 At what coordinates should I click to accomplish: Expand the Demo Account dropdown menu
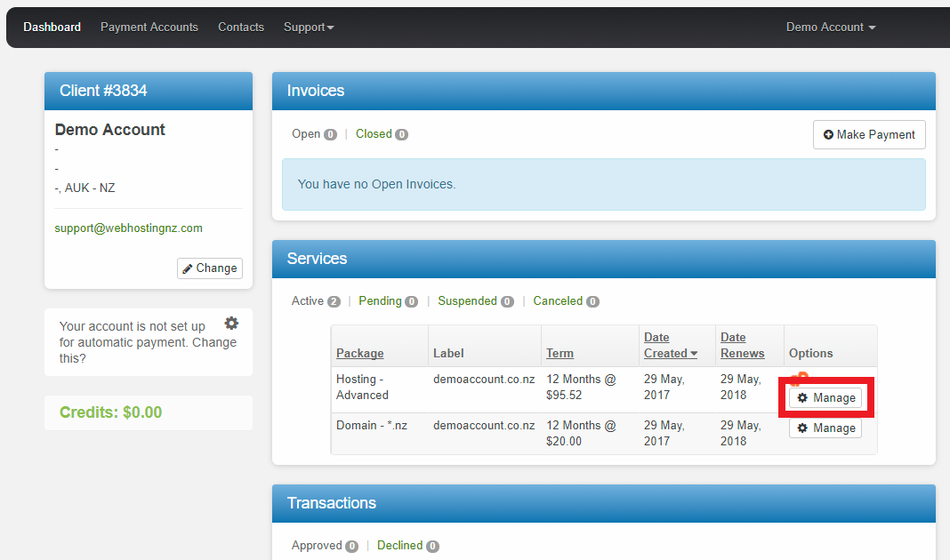tap(830, 28)
